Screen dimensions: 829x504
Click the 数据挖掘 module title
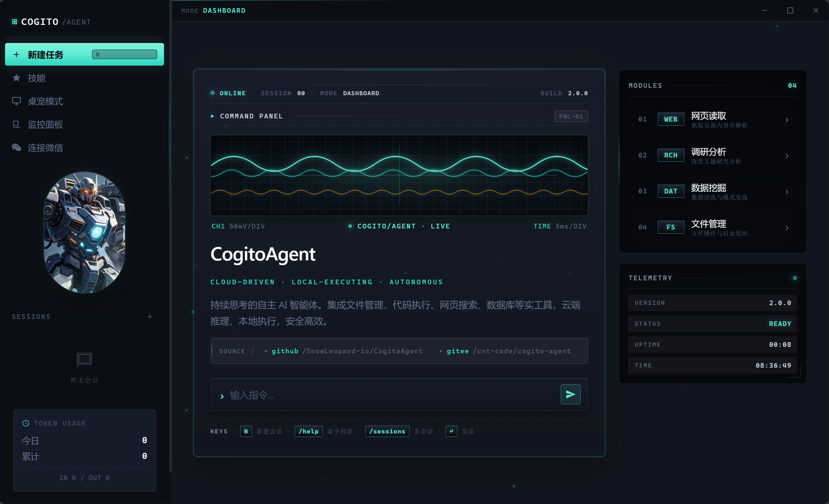coord(708,188)
